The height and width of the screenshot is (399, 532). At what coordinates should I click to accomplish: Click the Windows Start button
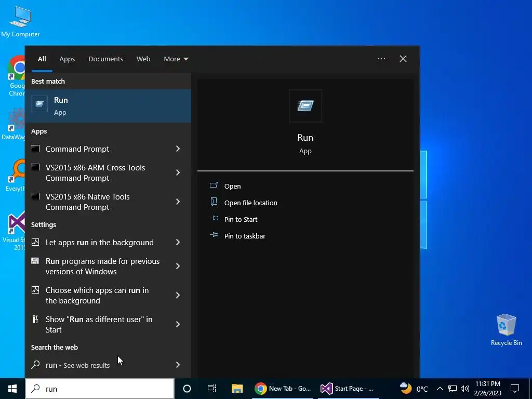(12, 389)
